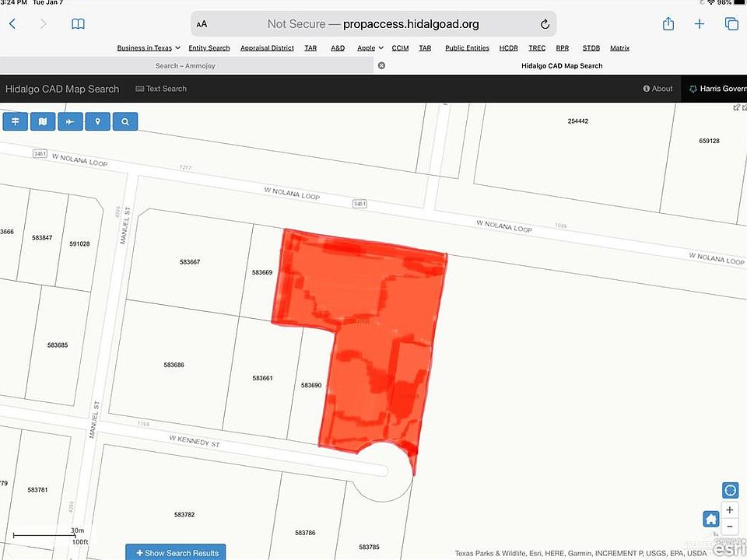The image size is (747, 560).
Task: Switch to the Search – Ammojoy tab
Action: (185, 66)
